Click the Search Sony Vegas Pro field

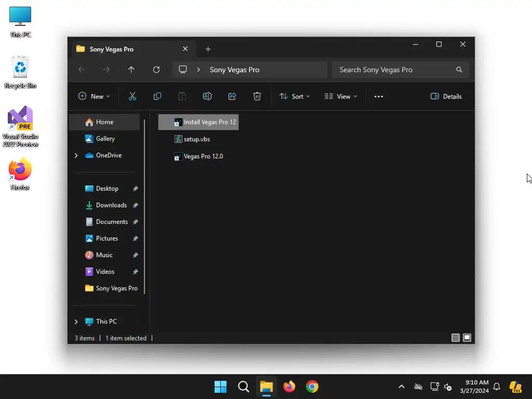[401, 70]
